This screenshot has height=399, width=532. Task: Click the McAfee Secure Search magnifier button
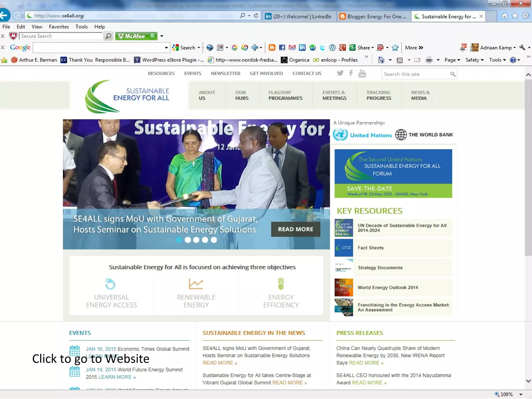tap(108, 36)
